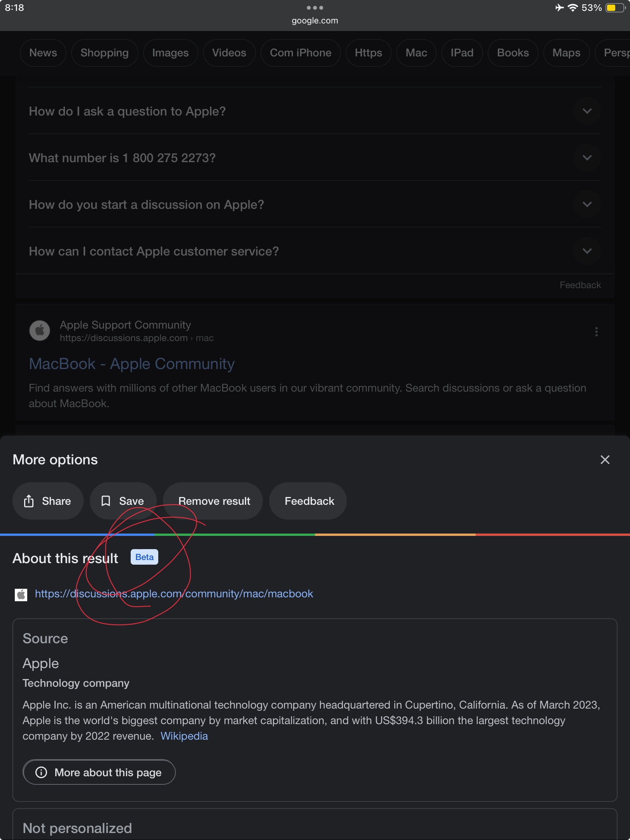This screenshot has height=840, width=630.
Task: Open the three-dot menu on the MacBook result
Action: (x=596, y=332)
